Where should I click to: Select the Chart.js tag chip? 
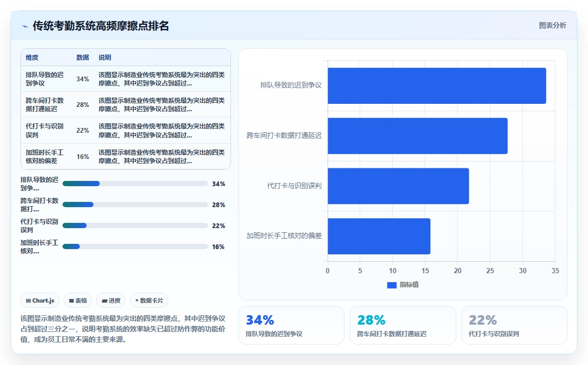(40, 300)
